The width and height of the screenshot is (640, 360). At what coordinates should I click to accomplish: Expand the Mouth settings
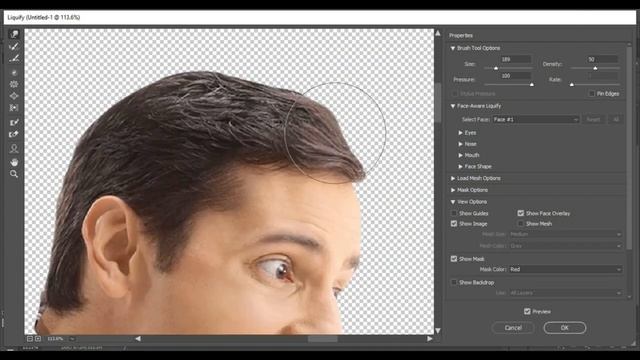tap(460, 155)
